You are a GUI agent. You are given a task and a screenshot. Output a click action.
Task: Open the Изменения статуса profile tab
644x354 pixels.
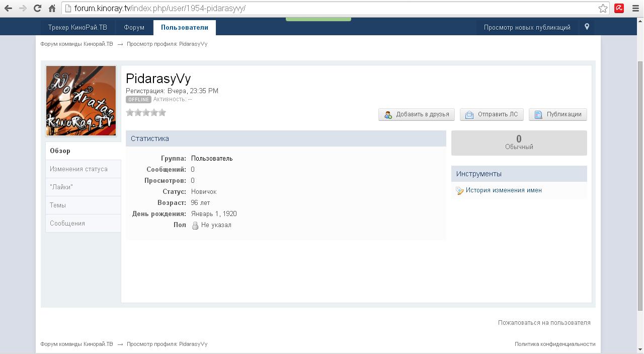point(83,169)
